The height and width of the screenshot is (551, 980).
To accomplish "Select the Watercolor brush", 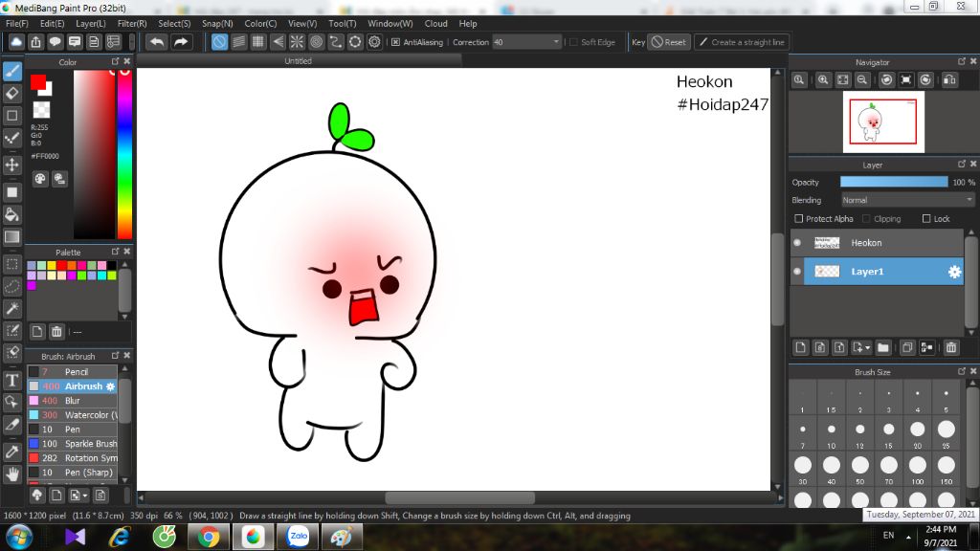I will click(73, 415).
